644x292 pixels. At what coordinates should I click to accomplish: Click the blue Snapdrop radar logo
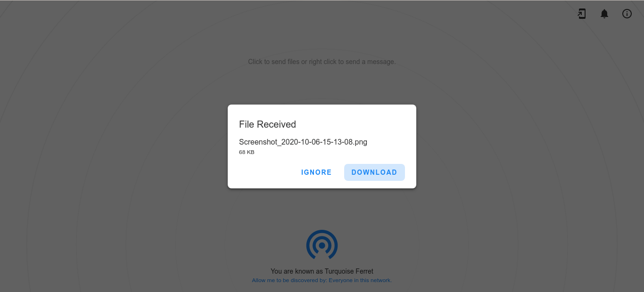click(322, 244)
